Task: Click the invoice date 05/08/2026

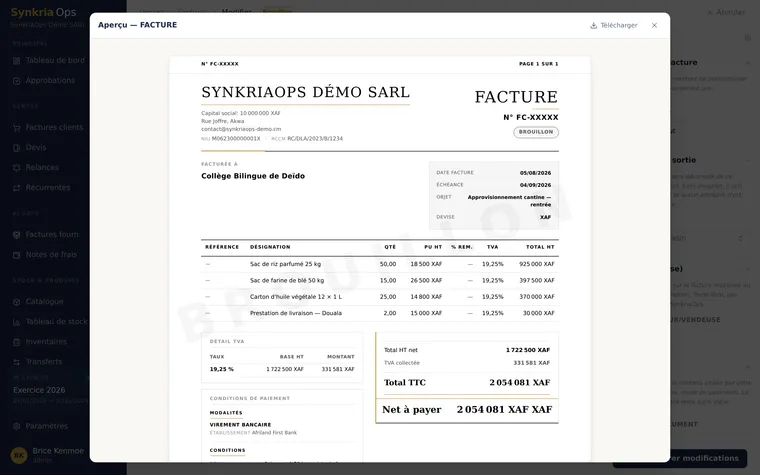Action: point(535,173)
